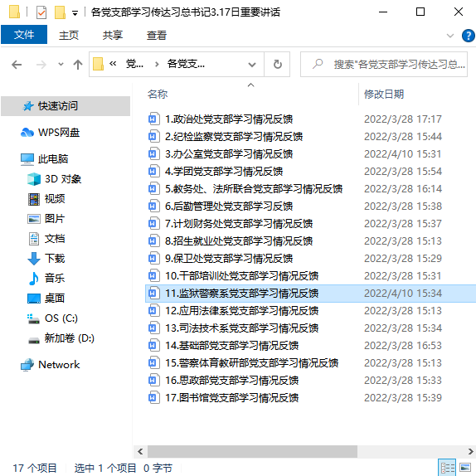Screen dimensions: 476x476
Task: Expand the ribbon with the chevron
Action: (x=450, y=36)
